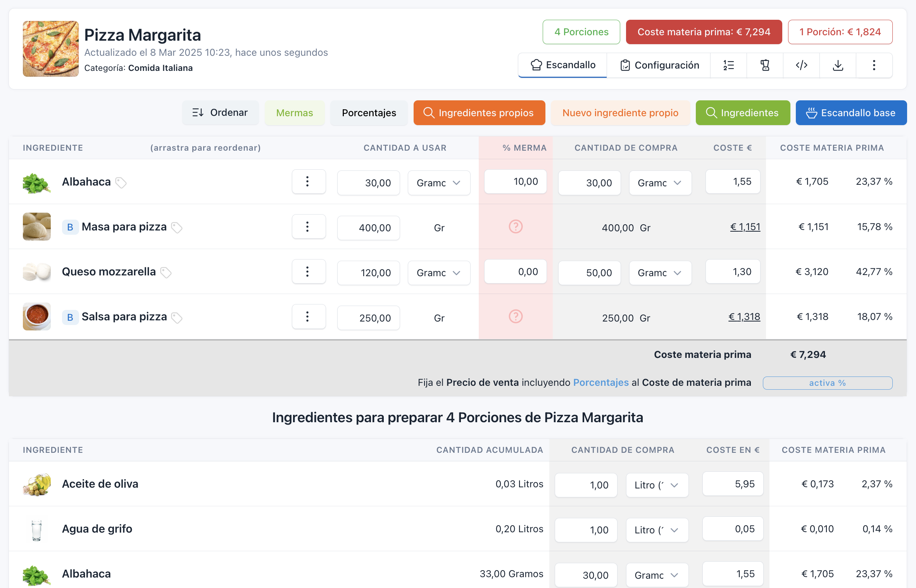Click the B badge on Masa para pizza
The image size is (916, 588).
click(70, 227)
